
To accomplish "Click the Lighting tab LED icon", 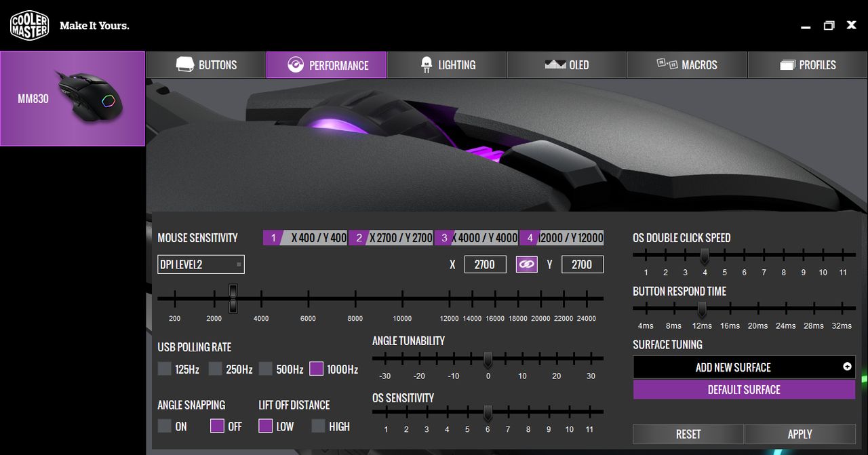I will 427,65.
